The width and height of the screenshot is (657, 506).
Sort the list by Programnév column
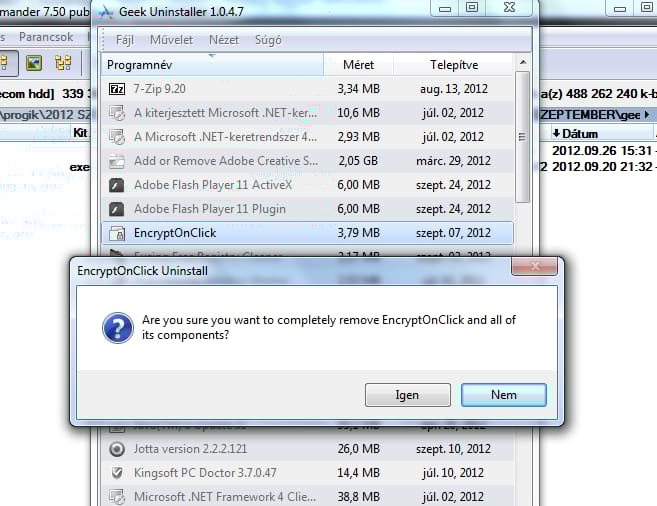pos(212,65)
